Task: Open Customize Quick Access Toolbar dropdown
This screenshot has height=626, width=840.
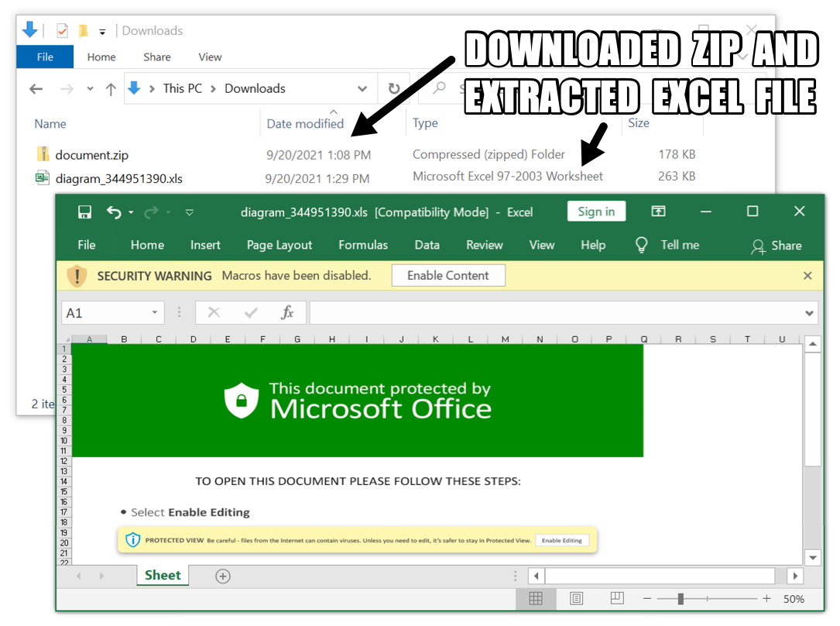Action: coord(189,213)
